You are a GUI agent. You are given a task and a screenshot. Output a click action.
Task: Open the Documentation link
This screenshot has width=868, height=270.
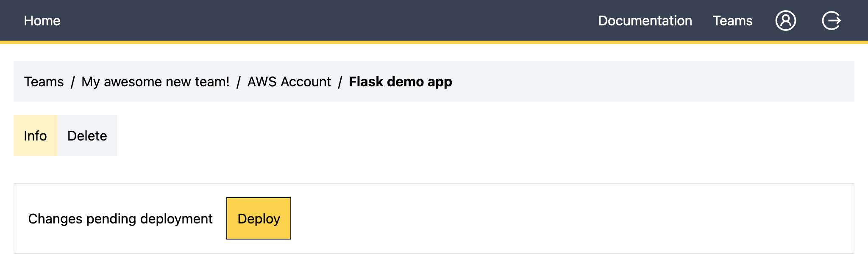(x=645, y=20)
